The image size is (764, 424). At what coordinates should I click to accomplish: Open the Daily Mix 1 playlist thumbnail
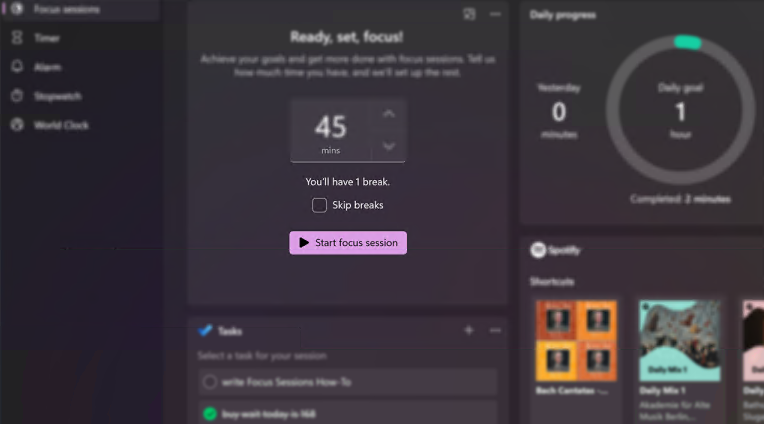(x=680, y=340)
